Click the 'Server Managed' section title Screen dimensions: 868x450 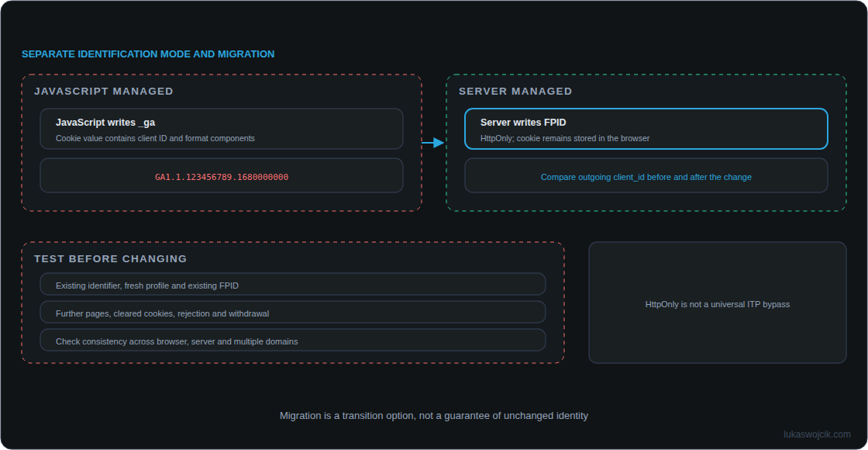coord(515,92)
